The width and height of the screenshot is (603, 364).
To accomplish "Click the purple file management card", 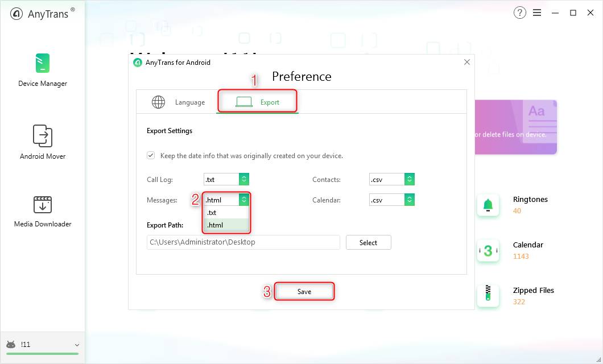I will [516, 127].
